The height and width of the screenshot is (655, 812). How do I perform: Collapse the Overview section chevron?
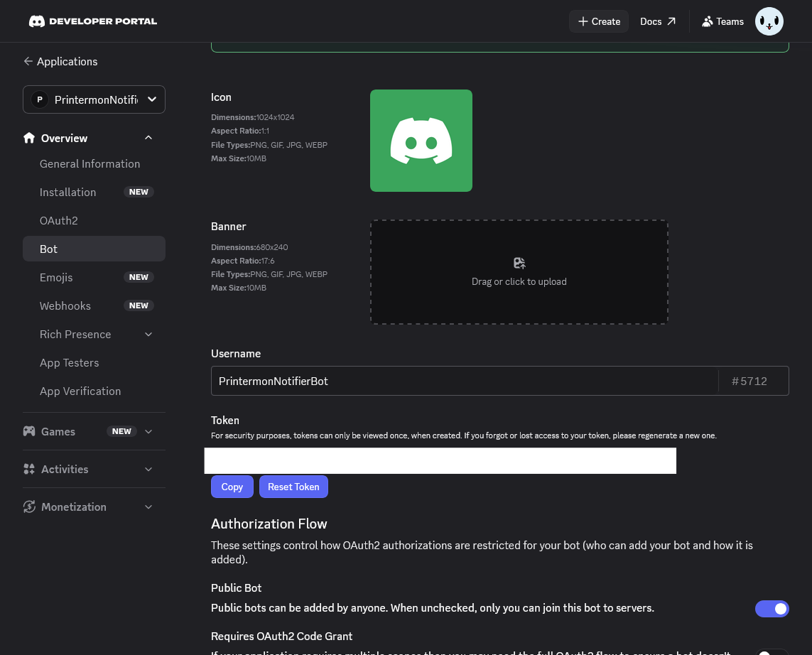[x=148, y=138]
